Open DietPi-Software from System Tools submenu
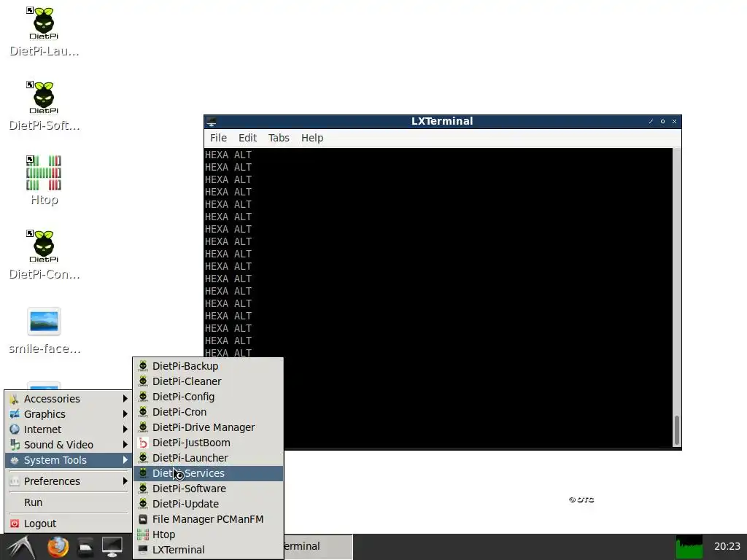 [x=208, y=488]
